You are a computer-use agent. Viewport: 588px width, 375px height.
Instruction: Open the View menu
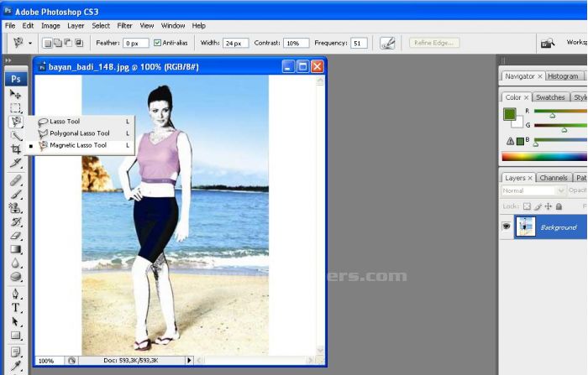tap(147, 26)
